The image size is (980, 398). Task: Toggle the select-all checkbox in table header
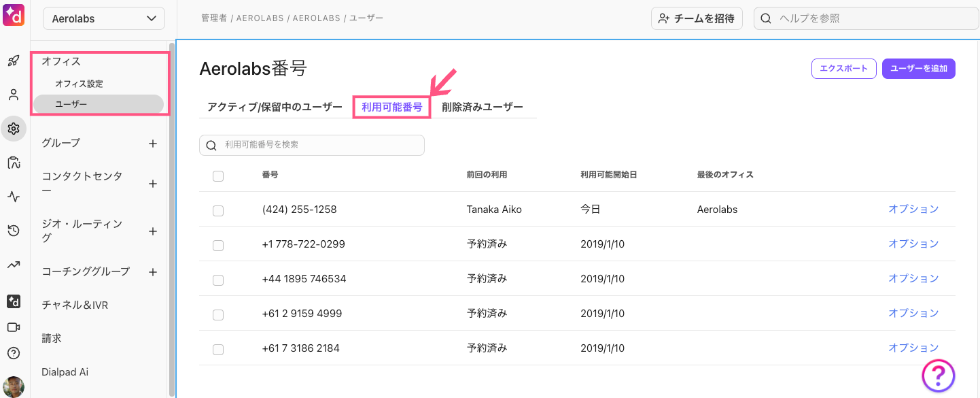click(x=218, y=176)
